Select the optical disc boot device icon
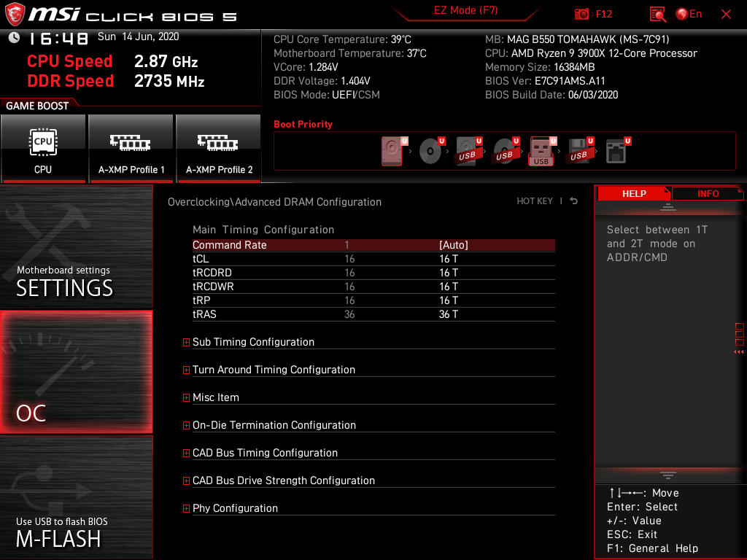The height and width of the screenshot is (560, 747). coord(430,151)
